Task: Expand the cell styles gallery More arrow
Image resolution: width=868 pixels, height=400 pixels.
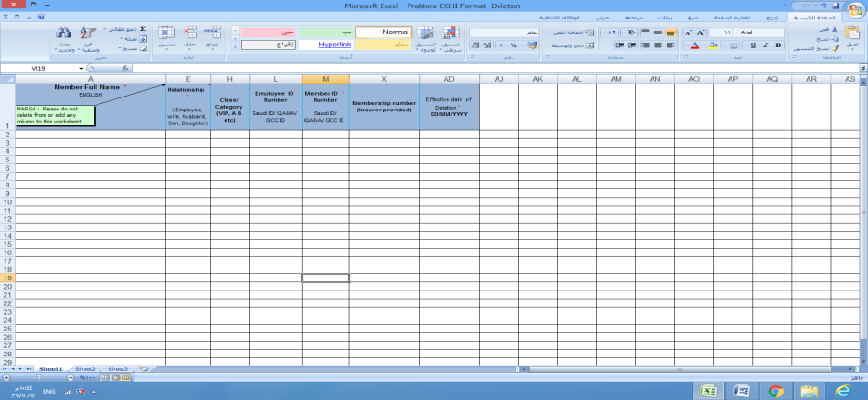Action: (235, 47)
